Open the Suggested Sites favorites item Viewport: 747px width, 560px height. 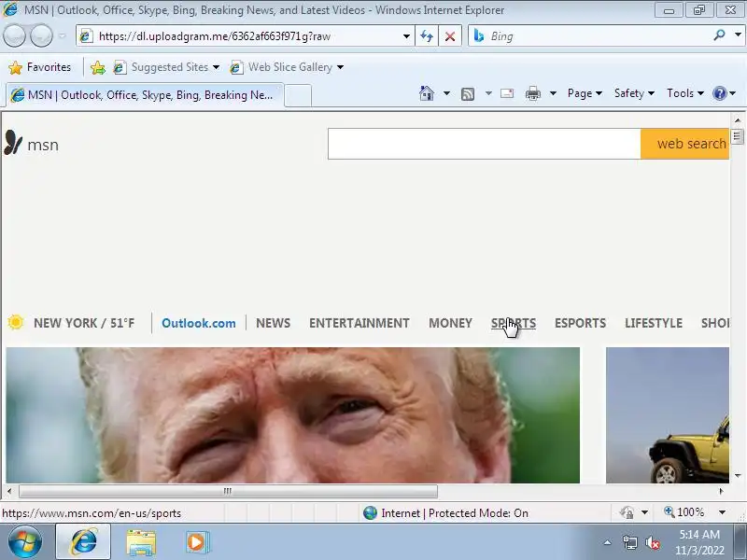tap(166, 67)
